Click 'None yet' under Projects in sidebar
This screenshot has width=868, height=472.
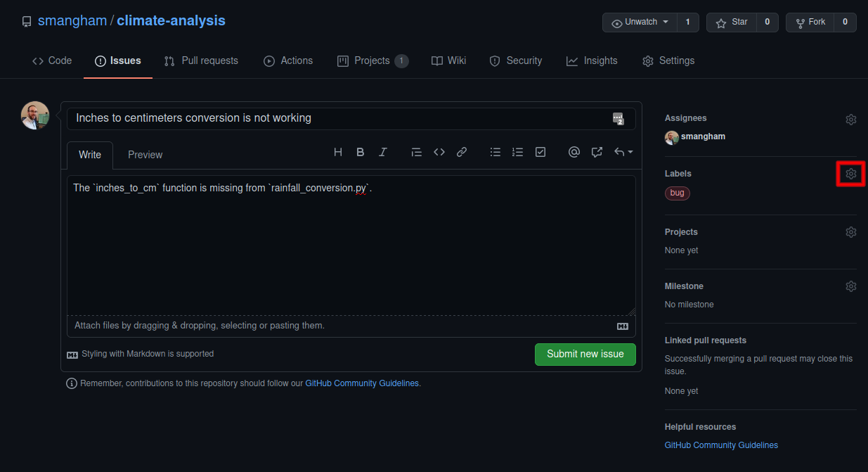682,250
